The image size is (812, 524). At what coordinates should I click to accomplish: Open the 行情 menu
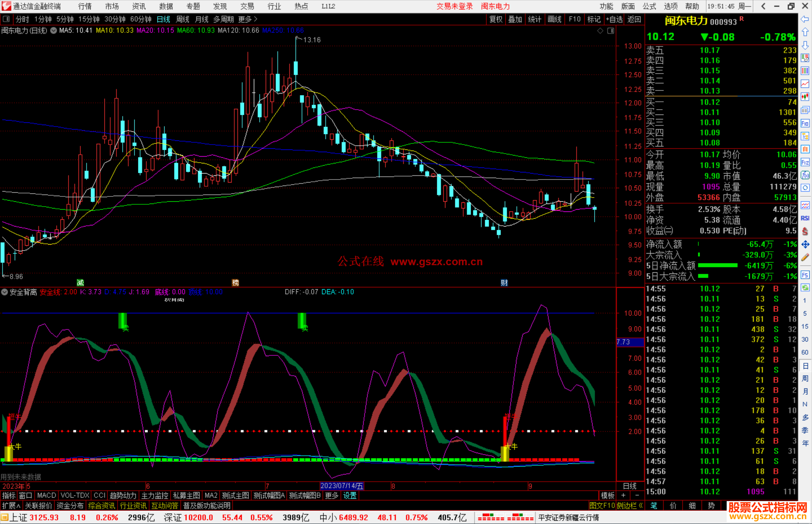pos(85,6)
